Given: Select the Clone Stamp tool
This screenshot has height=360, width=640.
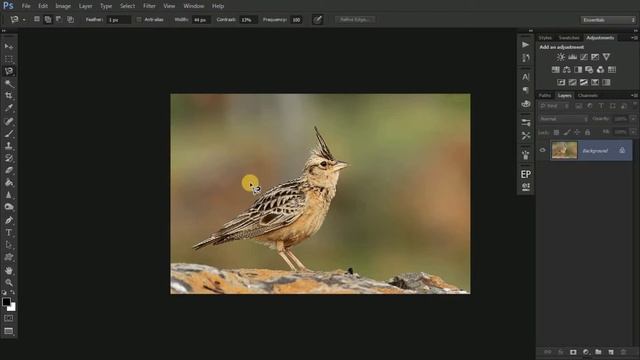Looking at the screenshot, I should [x=9, y=146].
